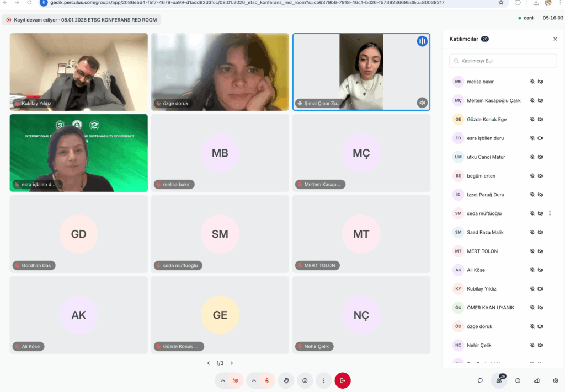Expand microphone device options chevron
The image size is (565, 392).
(254, 380)
